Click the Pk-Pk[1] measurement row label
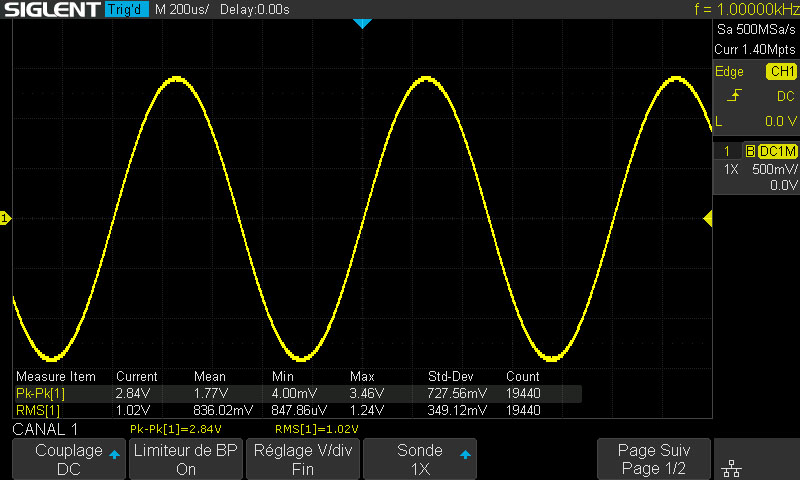 [40, 393]
